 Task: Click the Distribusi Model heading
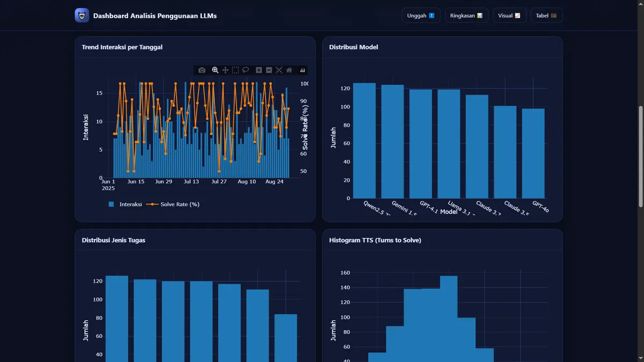(354, 47)
